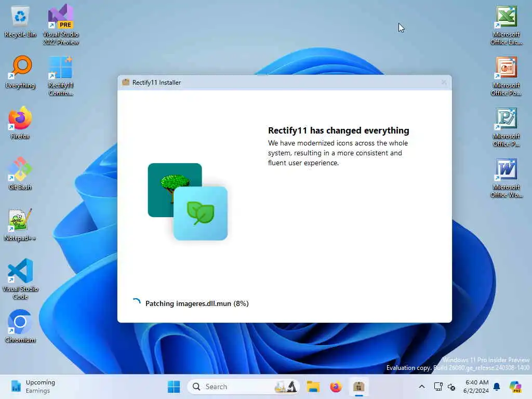The width and height of the screenshot is (532, 399).
Task: Select Microsoft Office Word shortcut
Action: (x=506, y=178)
